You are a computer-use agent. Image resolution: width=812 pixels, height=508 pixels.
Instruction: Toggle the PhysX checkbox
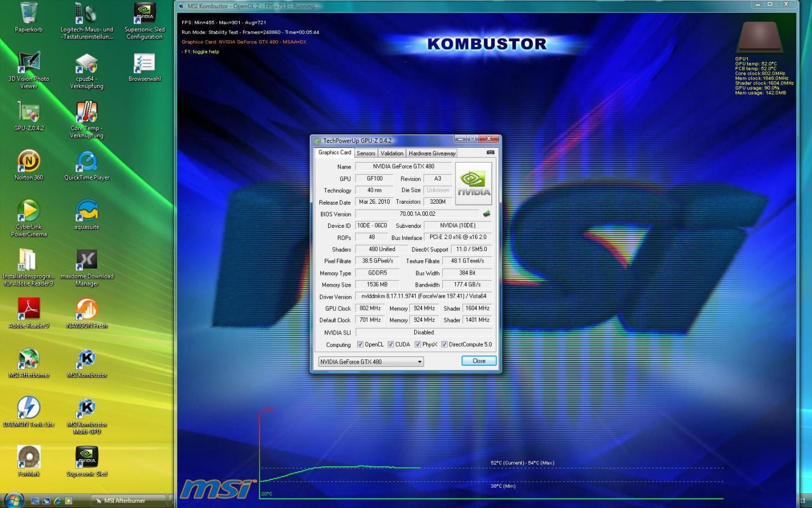(x=418, y=344)
